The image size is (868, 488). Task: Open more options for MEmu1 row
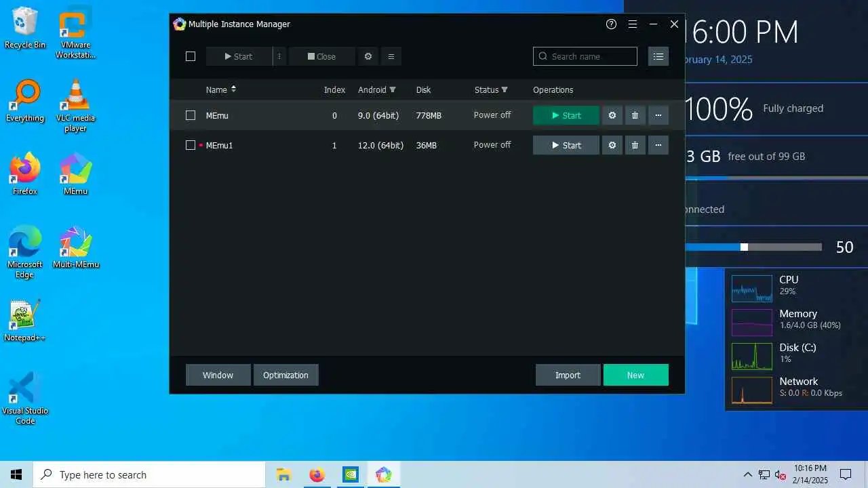[x=658, y=145]
